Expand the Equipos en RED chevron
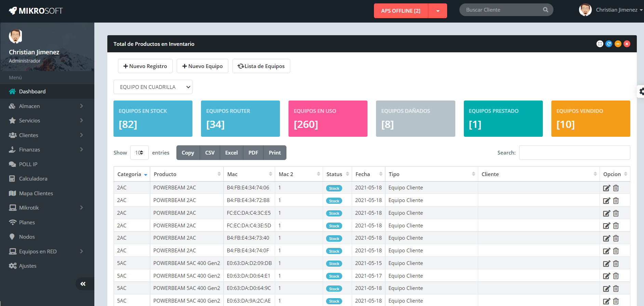 point(81,251)
